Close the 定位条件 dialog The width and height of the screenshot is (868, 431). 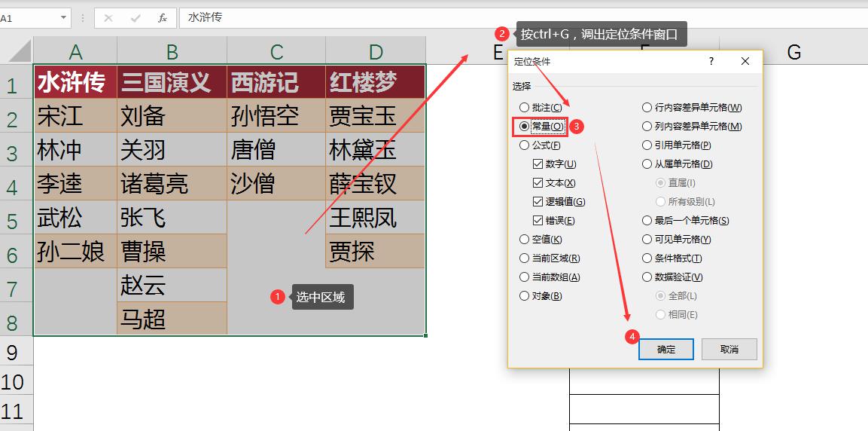(745, 62)
